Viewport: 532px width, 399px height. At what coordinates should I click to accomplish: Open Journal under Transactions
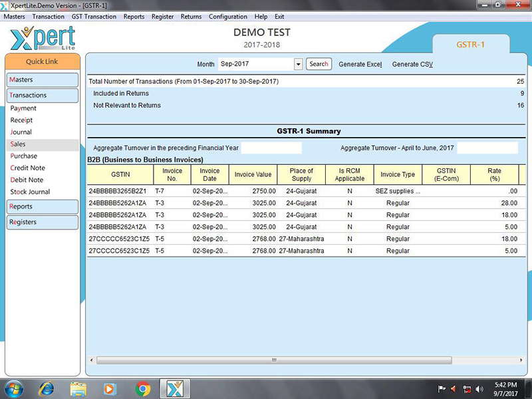click(21, 132)
